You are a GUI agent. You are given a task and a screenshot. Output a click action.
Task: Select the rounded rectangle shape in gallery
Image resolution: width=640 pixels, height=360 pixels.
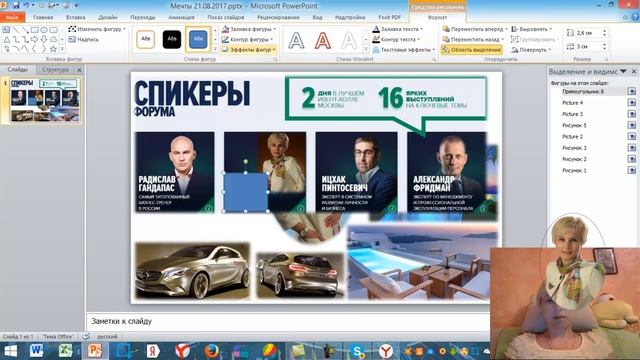tap(53, 30)
